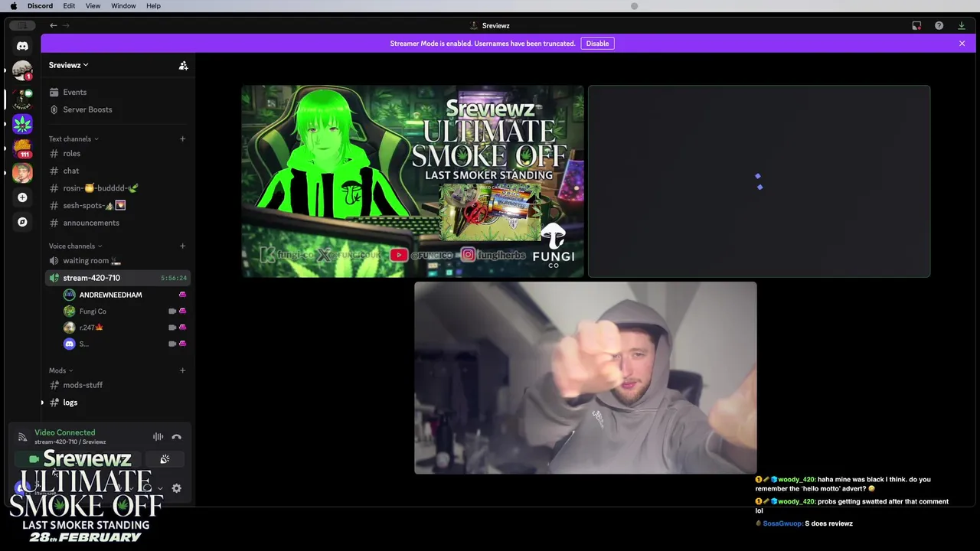Viewport: 980px width, 551px height.
Task: Collapse the Mods category
Action: pos(60,370)
